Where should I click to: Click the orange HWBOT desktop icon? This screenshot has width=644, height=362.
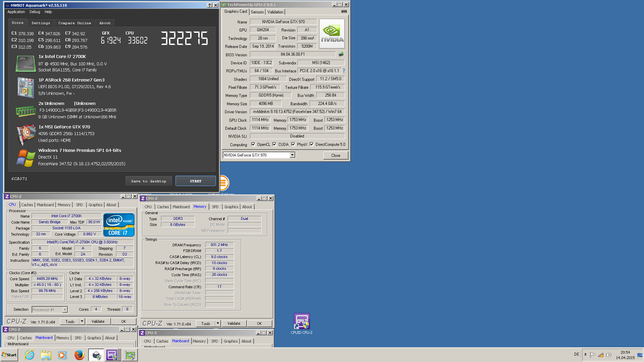pyautogui.click(x=224, y=183)
